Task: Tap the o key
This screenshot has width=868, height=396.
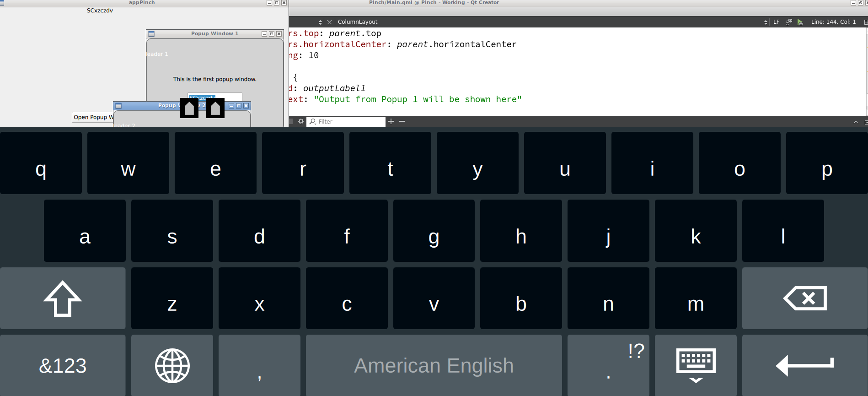Action: 739,163
